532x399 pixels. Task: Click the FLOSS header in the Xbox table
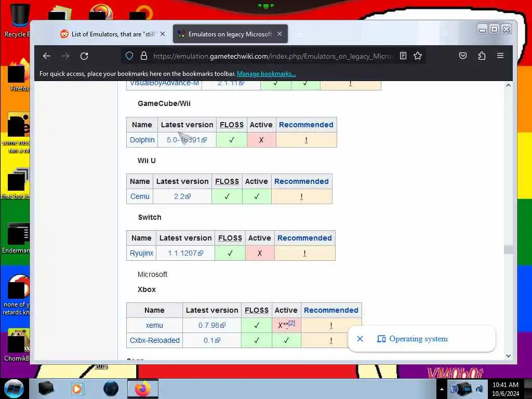(x=257, y=311)
